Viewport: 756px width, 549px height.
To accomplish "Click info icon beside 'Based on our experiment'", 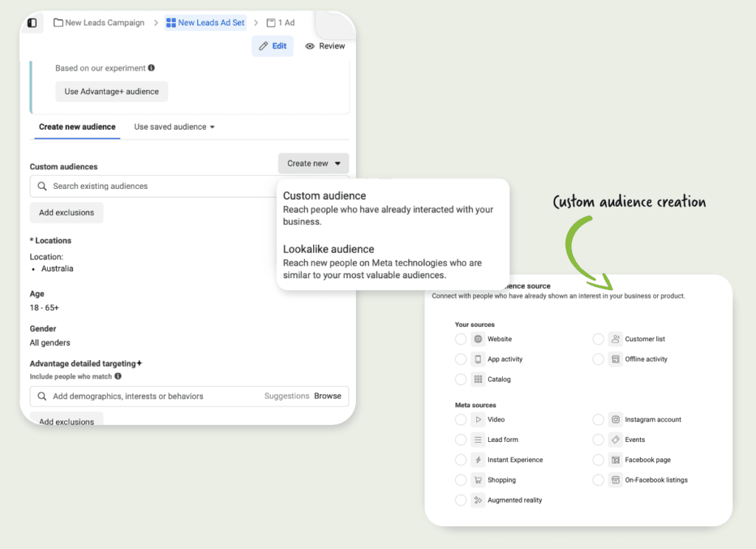I will pyautogui.click(x=151, y=68).
